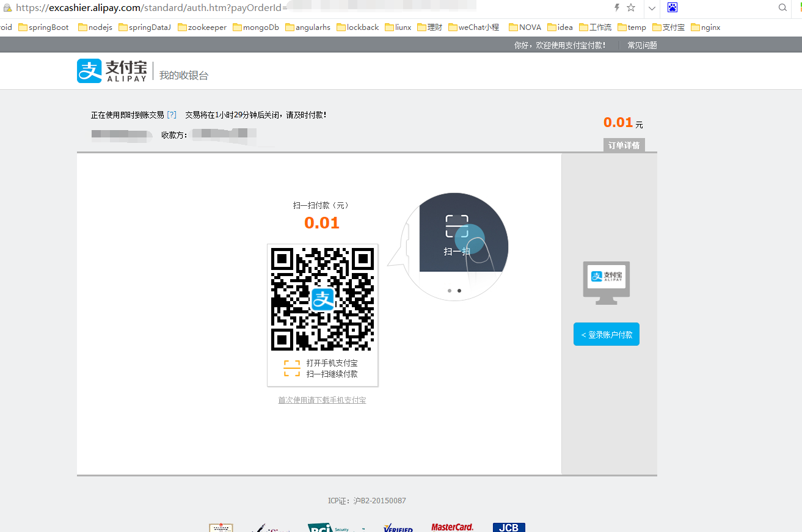The image size is (802, 532).
Task: Click the 打开手机支付宝 instruction text
Action: (332, 363)
